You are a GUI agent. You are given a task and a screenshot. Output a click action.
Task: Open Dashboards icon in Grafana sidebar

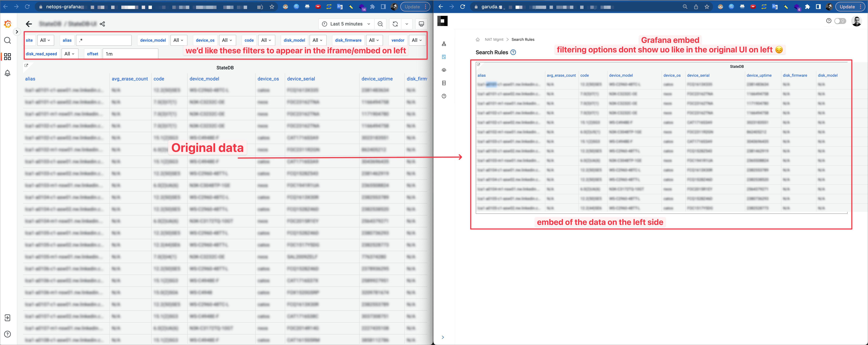coord(7,57)
